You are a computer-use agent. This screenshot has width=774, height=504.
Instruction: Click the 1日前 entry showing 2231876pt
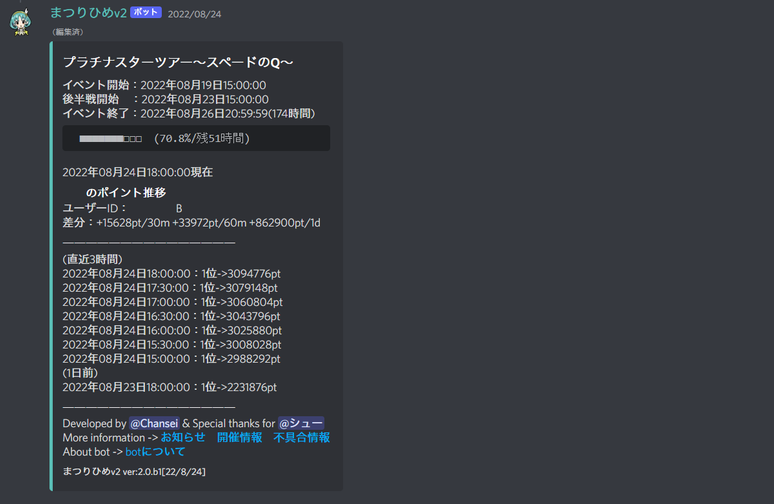click(169, 387)
